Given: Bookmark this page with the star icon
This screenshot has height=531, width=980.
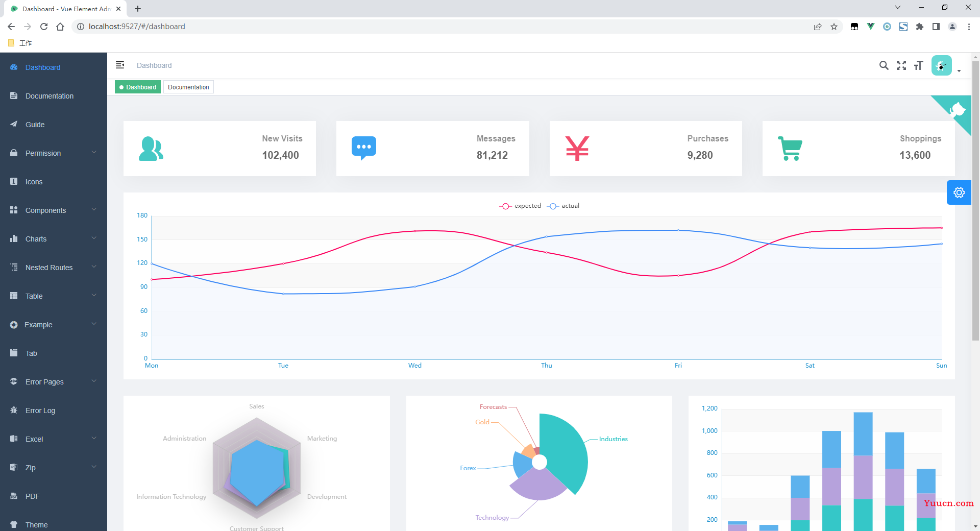Looking at the screenshot, I should (834, 27).
